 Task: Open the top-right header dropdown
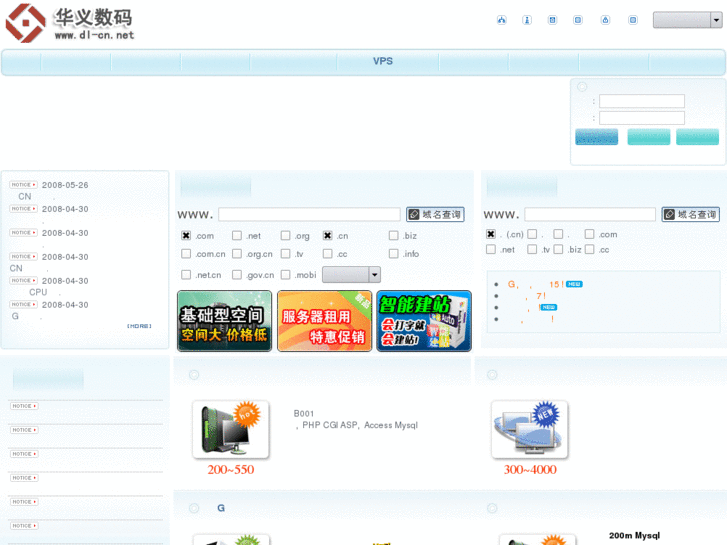coord(687,20)
